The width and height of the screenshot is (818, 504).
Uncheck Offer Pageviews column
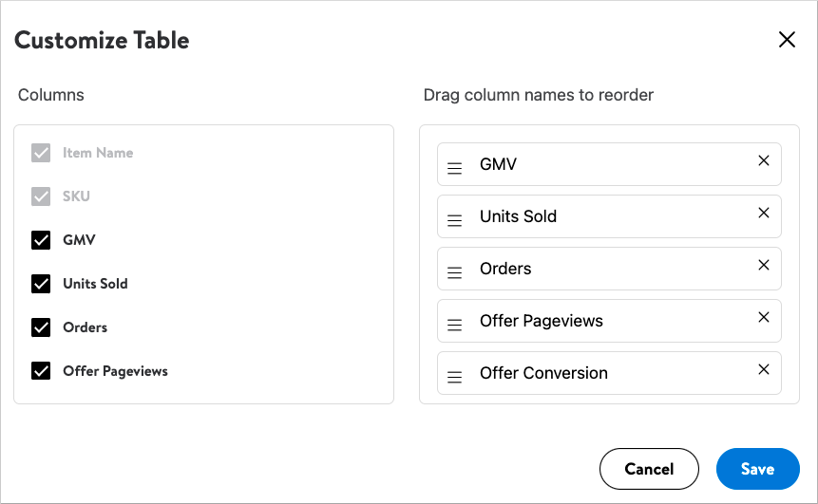(41, 371)
